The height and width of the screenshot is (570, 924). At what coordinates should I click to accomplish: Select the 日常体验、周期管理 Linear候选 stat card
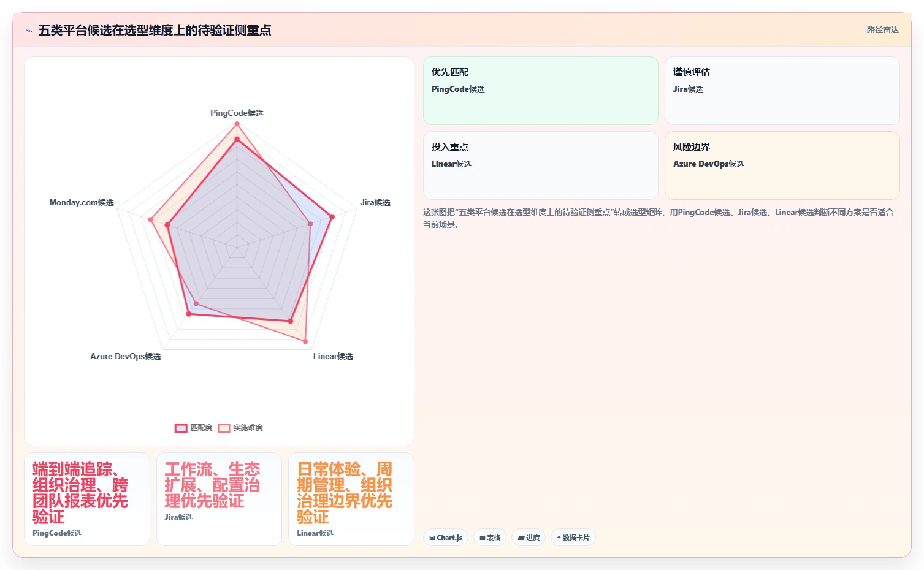(351, 499)
